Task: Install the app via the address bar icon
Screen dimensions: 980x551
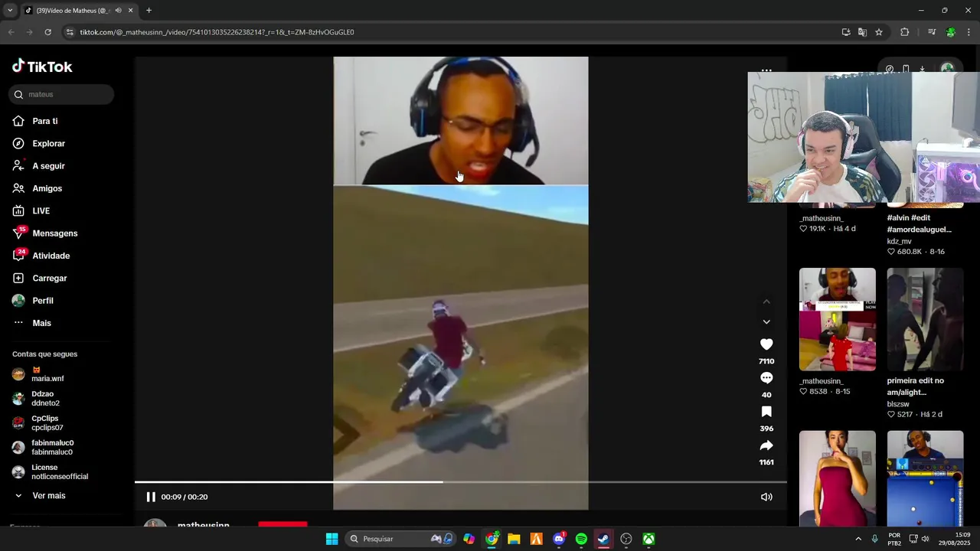Action: tap(845, 32)
